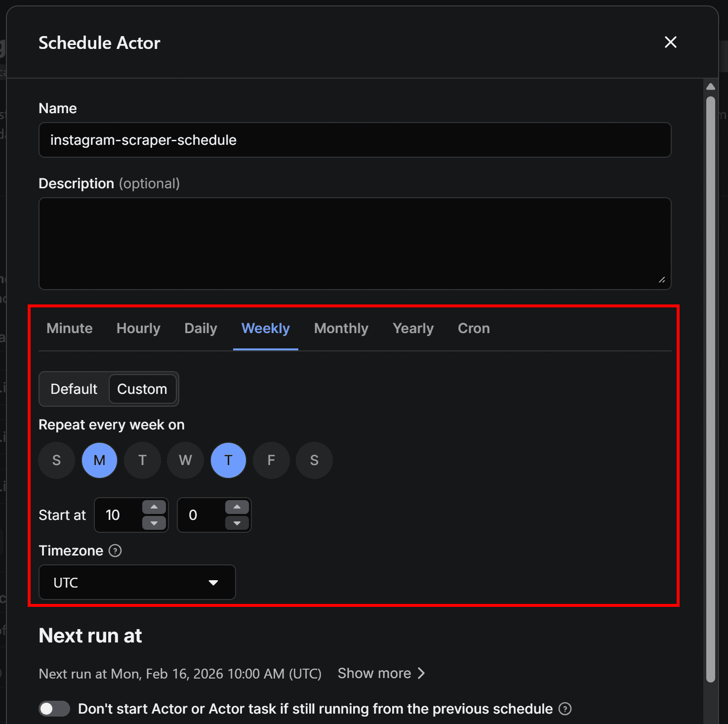
Task: Open the Timezone help tooltip icon
Action: click(x=115, y=551)
